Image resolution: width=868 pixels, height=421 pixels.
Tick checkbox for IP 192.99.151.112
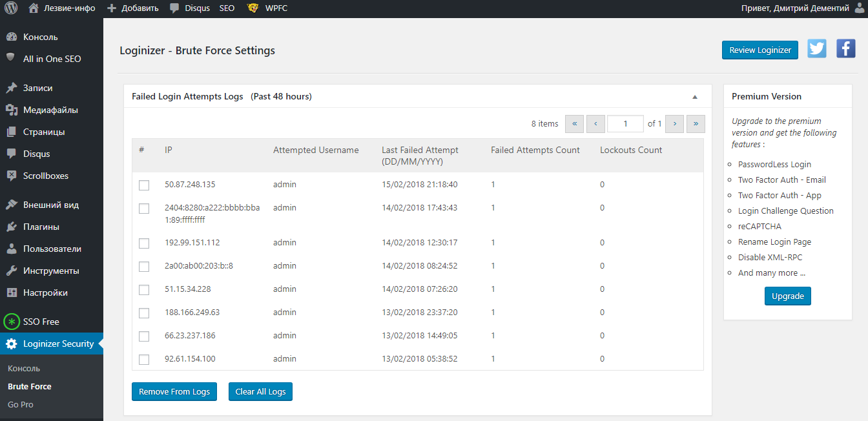[144, 243]
